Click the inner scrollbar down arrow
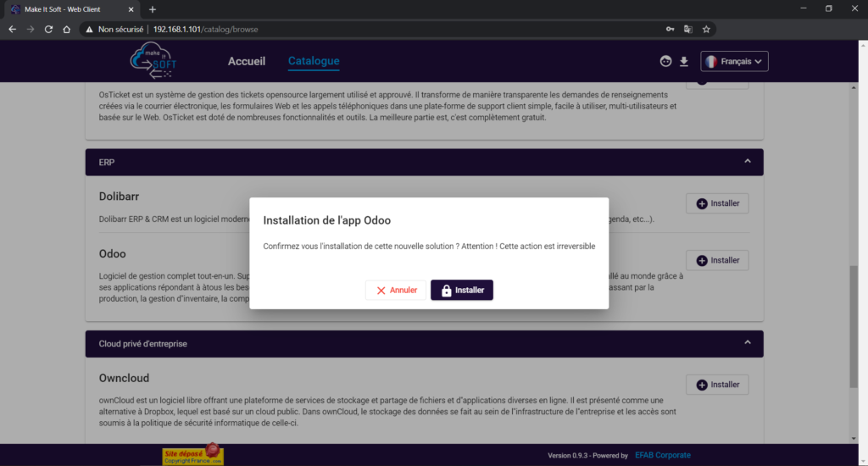This screenshot has width=868, height=466. pyautogui.click(x=853, y=438)
